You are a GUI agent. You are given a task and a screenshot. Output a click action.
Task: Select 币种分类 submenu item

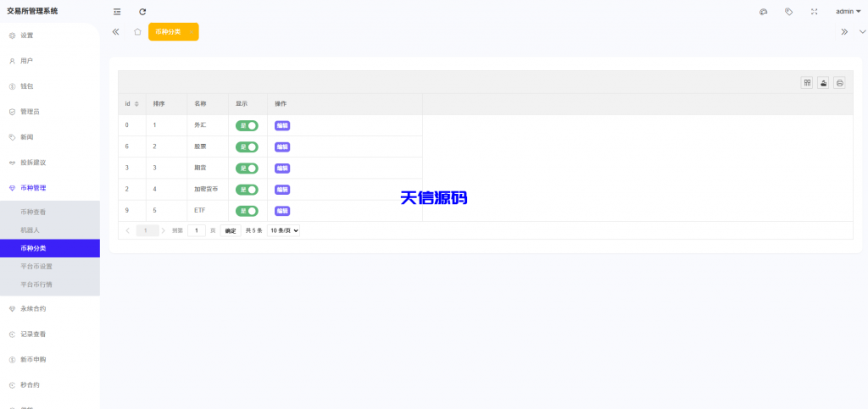tap(50, 248)
